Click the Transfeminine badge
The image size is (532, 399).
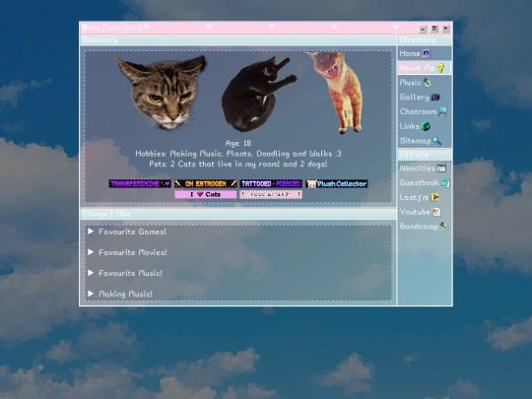coord(140,184)
